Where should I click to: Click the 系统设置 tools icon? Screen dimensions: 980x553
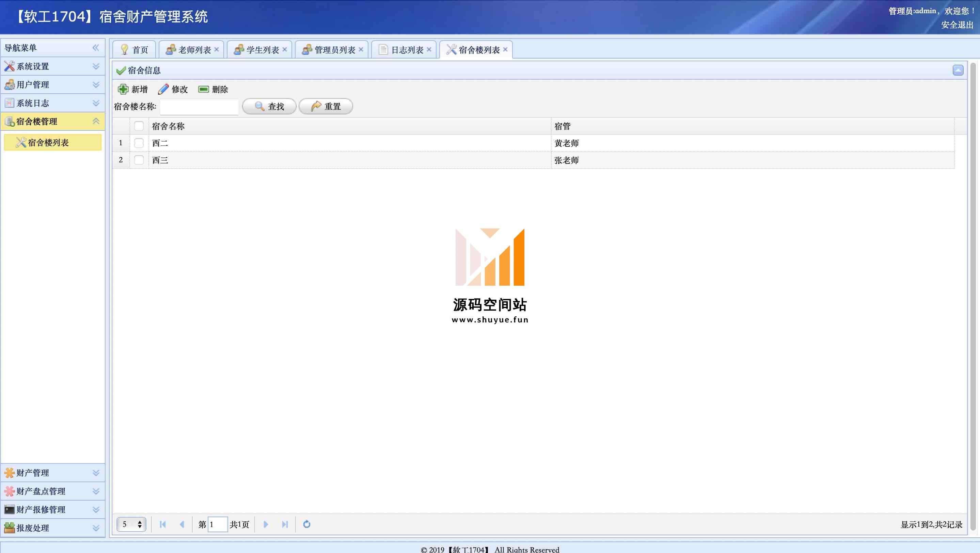point(10,66)
